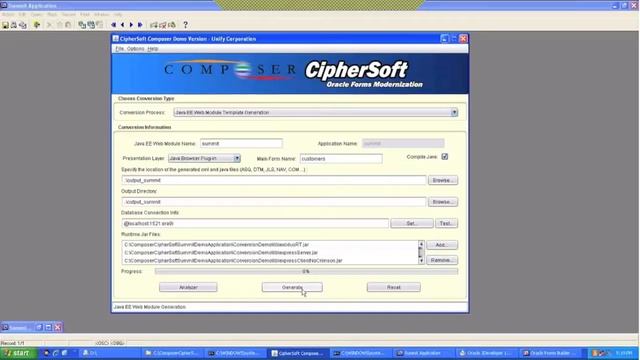Select the first jar in Runtime Jar Files

click(270, 244)
